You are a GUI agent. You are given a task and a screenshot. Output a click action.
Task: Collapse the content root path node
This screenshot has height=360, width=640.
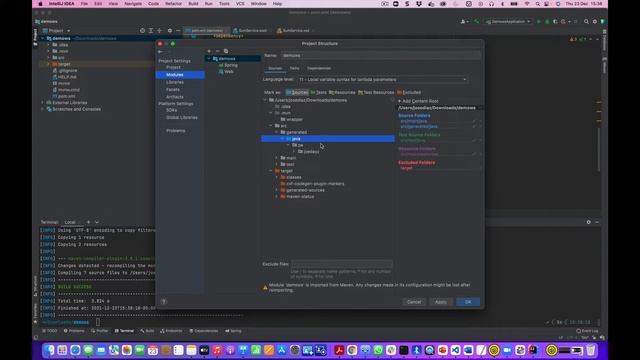265,100
